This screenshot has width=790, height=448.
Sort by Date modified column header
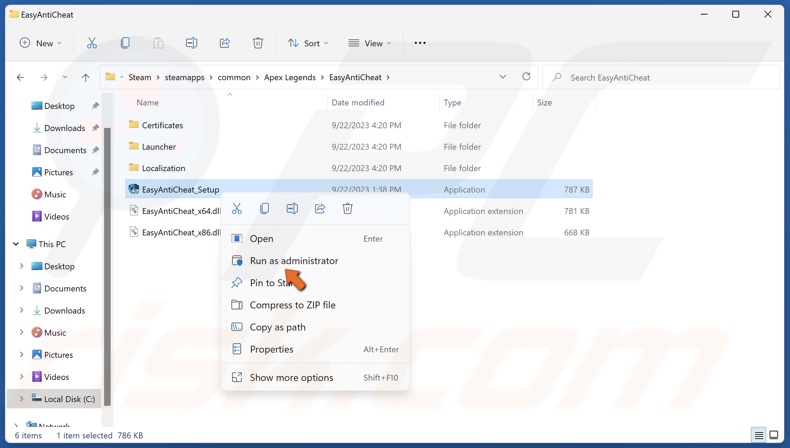pos(358,103)
